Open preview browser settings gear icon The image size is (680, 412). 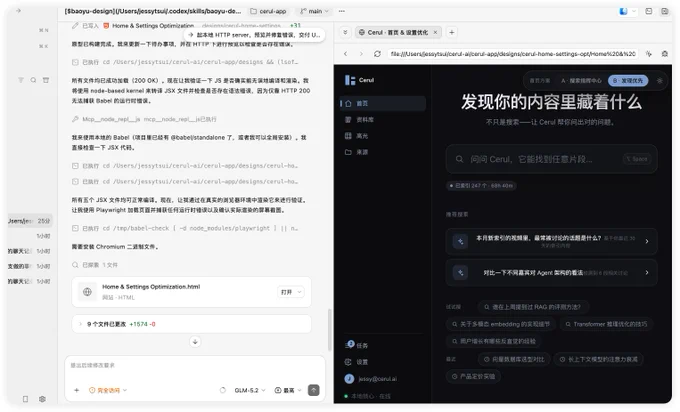[x=664, y=54]
